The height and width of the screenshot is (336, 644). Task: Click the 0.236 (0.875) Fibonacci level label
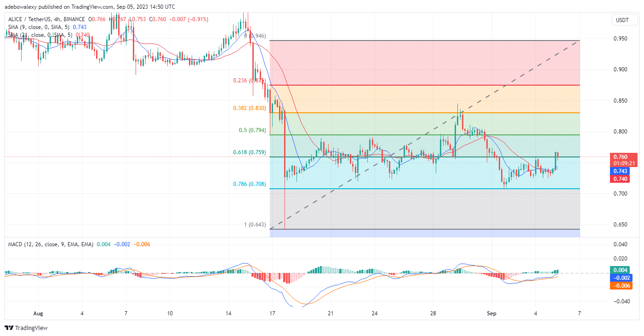250,80
